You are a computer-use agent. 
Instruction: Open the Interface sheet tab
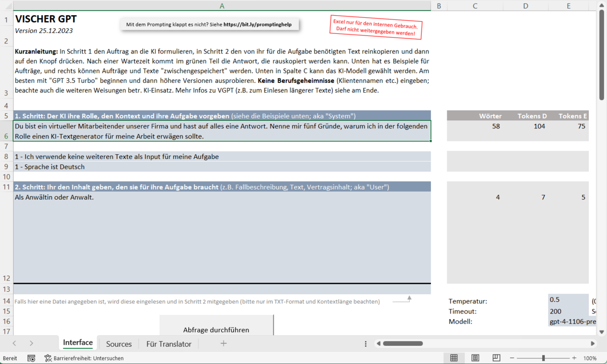[x=78, y=343]
